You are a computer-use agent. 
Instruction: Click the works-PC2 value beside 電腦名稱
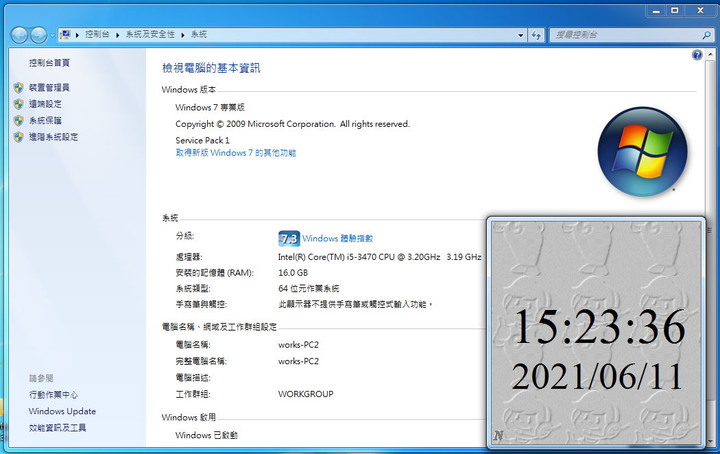(298, 345)
